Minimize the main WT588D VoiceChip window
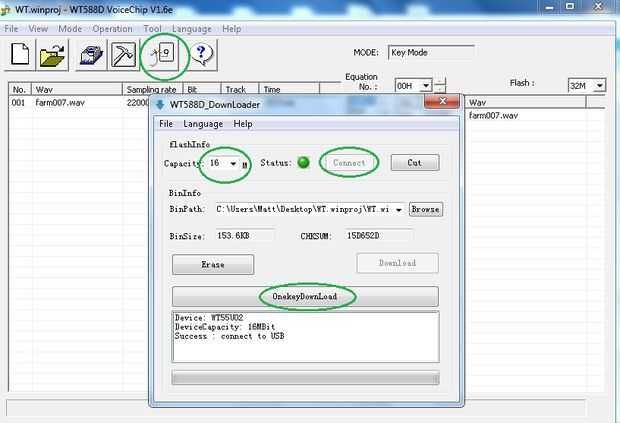 pos(550,7)
